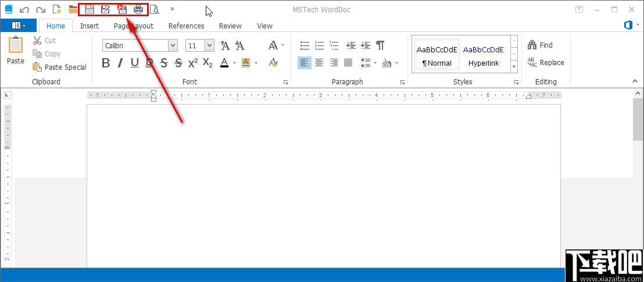This screenshot has height=282, width=644.
Task: Open the Styles dialog launcher
Action: tap(516, 82)
